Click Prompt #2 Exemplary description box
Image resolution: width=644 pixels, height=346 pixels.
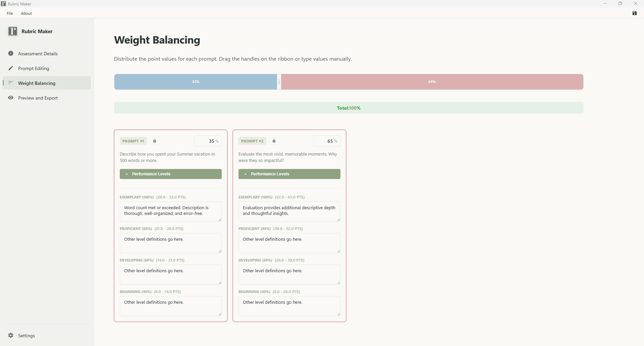[x=289, y=212]
